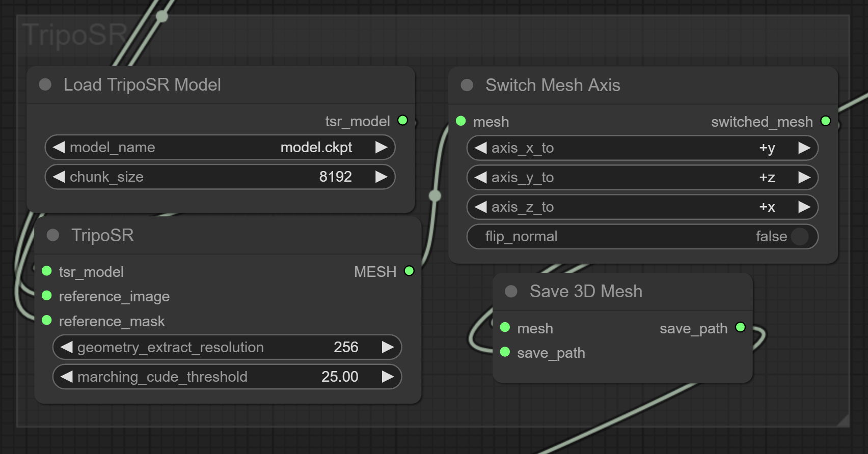Screen dimensions: 868x454
Task: Decrease model_name with left arrow
Action: click(x=59, y=147)
